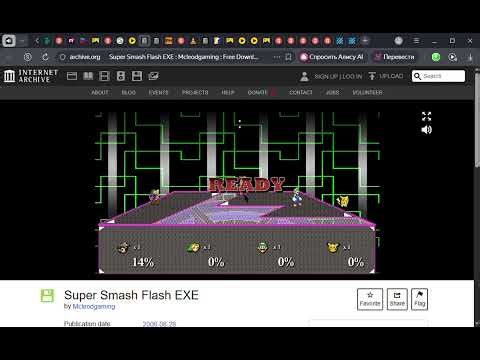Open the Images picture icon
Viewport: 480px width, 360px height.
(153, 76)
